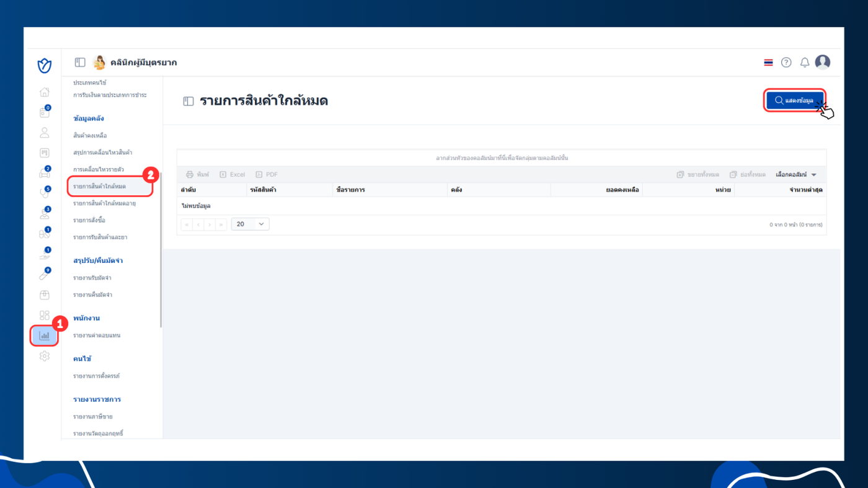
Task: Open การรับเงินตามประเภทการชำระ report
Action: [x=110, y=95]
